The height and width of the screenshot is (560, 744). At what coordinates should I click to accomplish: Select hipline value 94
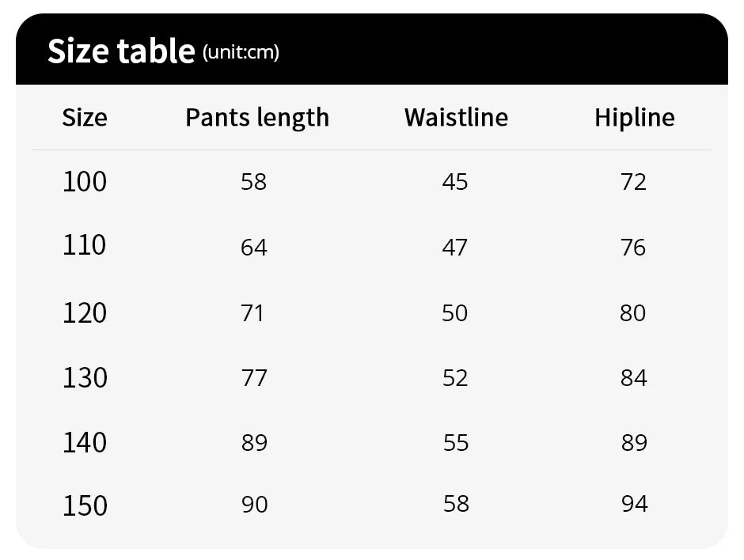(635, 504)
